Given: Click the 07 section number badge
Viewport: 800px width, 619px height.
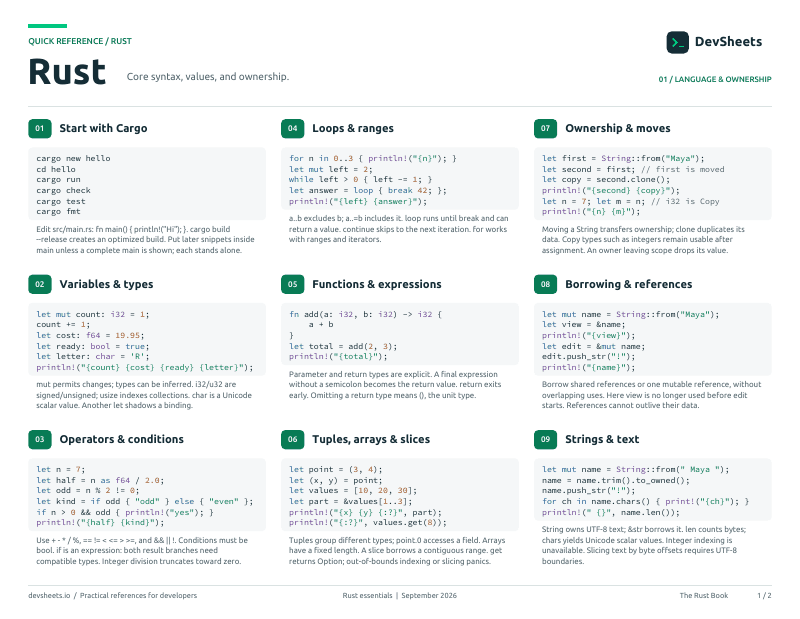Looking at the screenshot, I should click(545, 129).
